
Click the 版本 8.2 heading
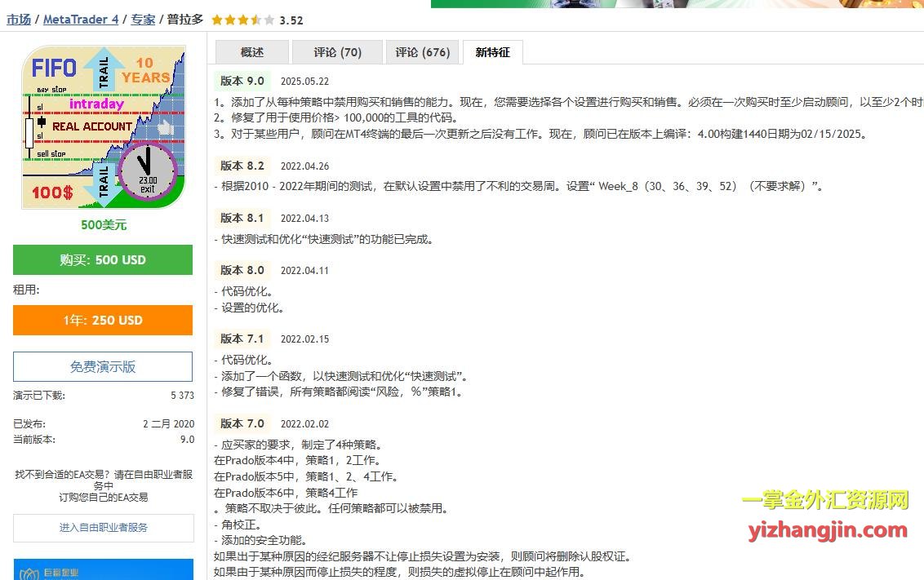click(242, 166)
